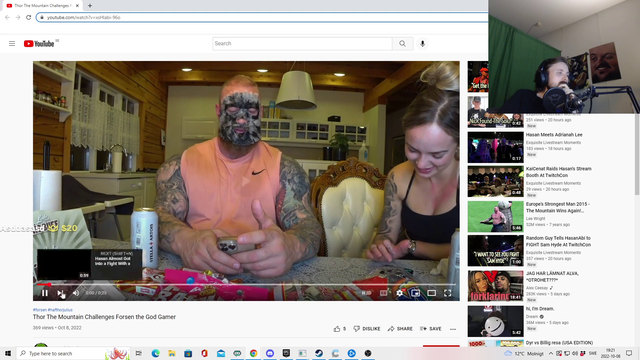Open the player settings gear
The image size is (640, 360).
click(400, 293)
